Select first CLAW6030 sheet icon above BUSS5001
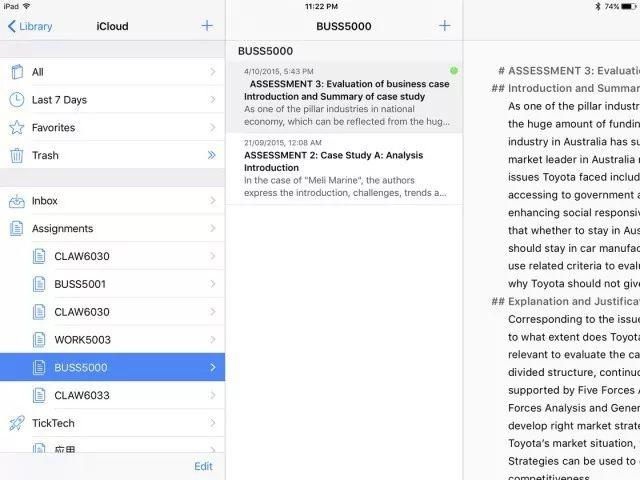The height and width of the screenshot is (480, 640). pos(39,256)
